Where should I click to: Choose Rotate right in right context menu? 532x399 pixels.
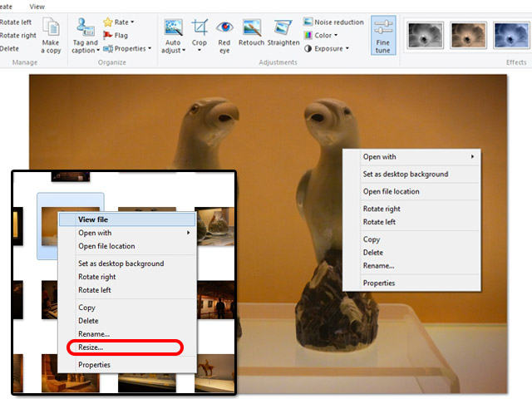(x=382, y=209)
